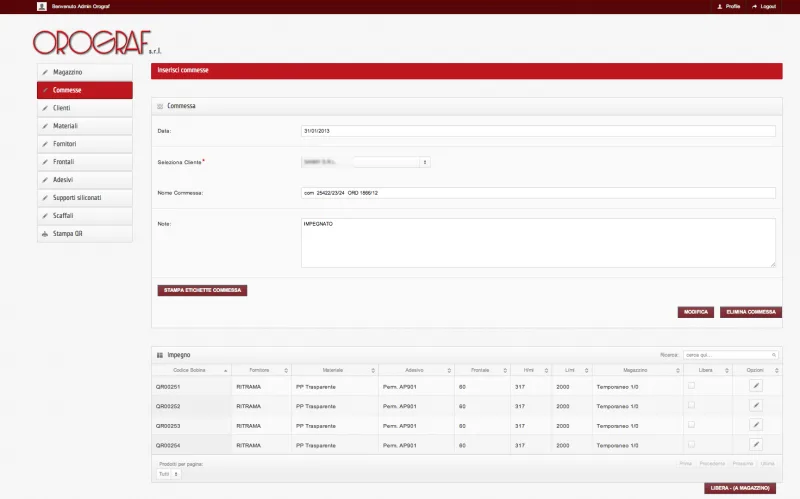Open Stampa QR from sidebar
800x499 pixels.
click(85, 233)
